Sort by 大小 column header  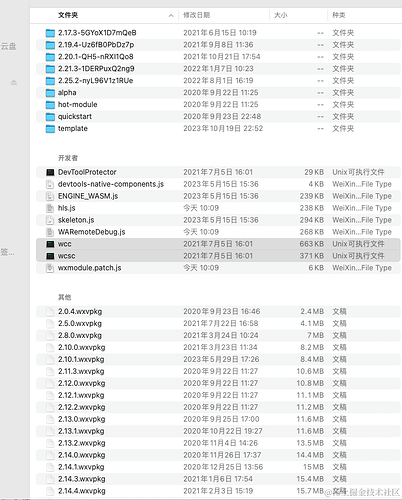281,15
